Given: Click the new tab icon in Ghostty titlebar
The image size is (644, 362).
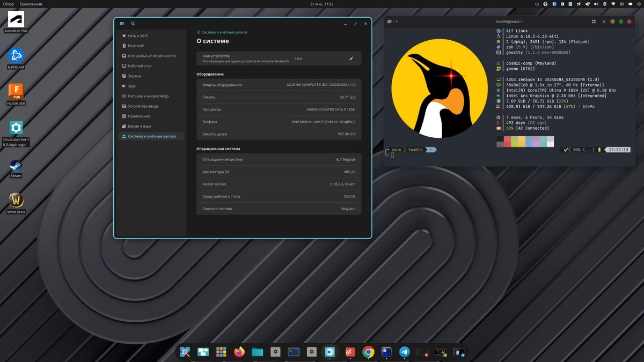Looking at the screenshot, I should click(x=390, y=21).
